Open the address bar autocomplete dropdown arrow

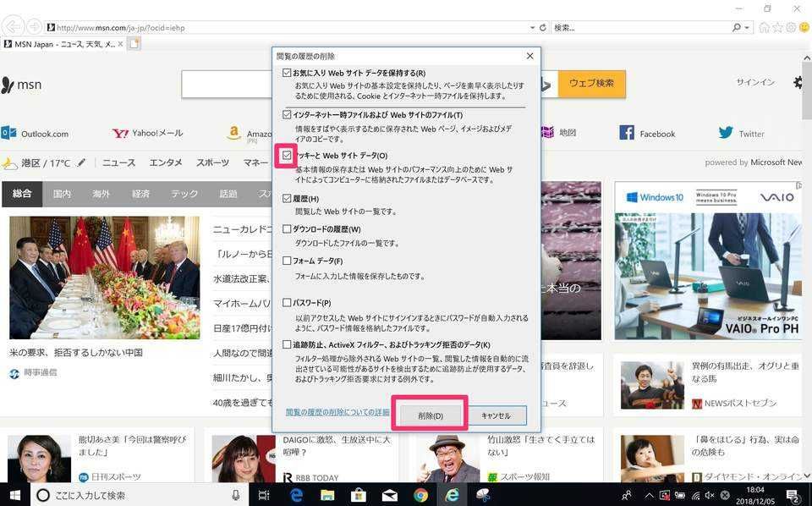(532, 27)
